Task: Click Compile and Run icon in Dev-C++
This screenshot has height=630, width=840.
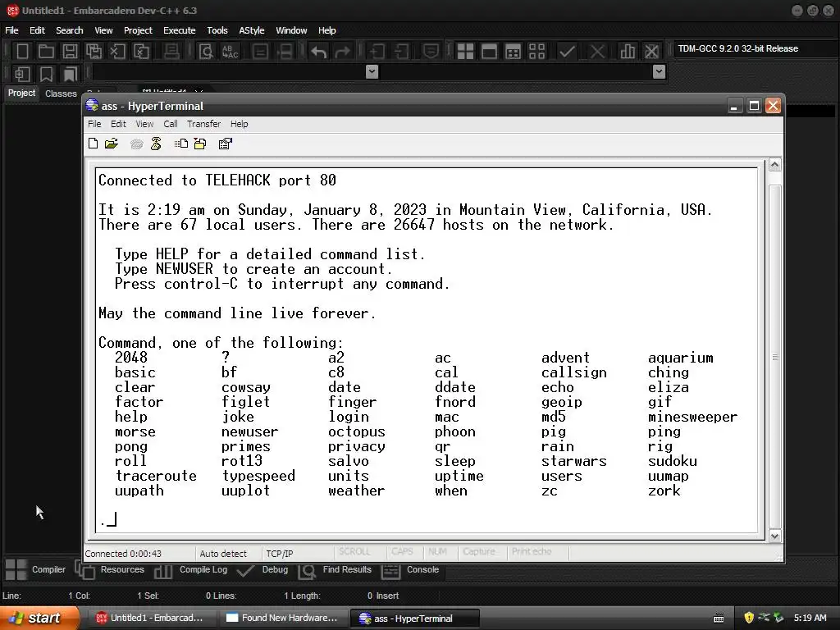Action: tap(513, 52)
